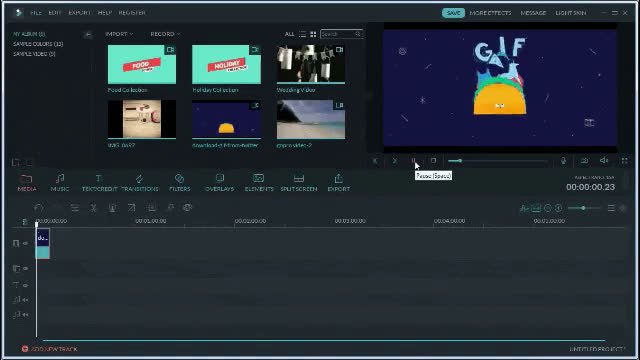Viewport: 640px width, 360px height.
Task: Take a snapshot with the camera icon
Action: tap(584, 161)
